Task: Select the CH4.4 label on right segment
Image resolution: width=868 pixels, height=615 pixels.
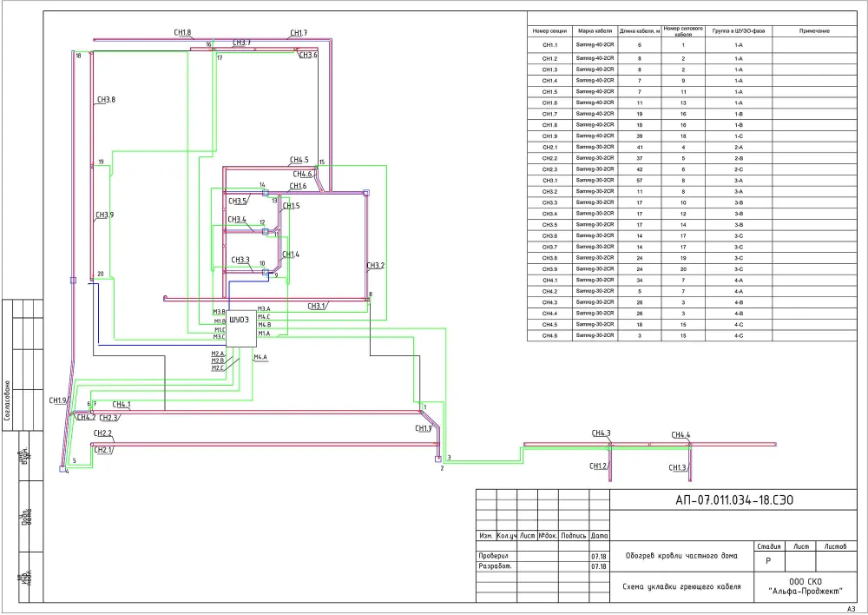Action: [681, 435]
